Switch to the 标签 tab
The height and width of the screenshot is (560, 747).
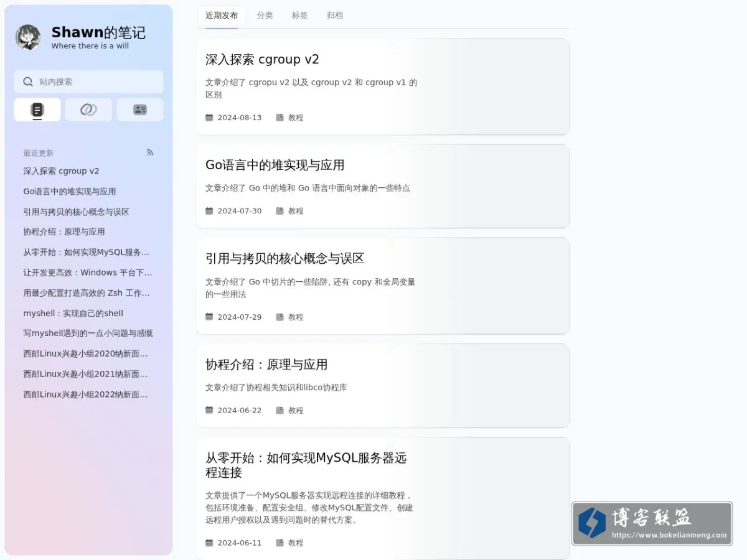[x=299, y=16]
